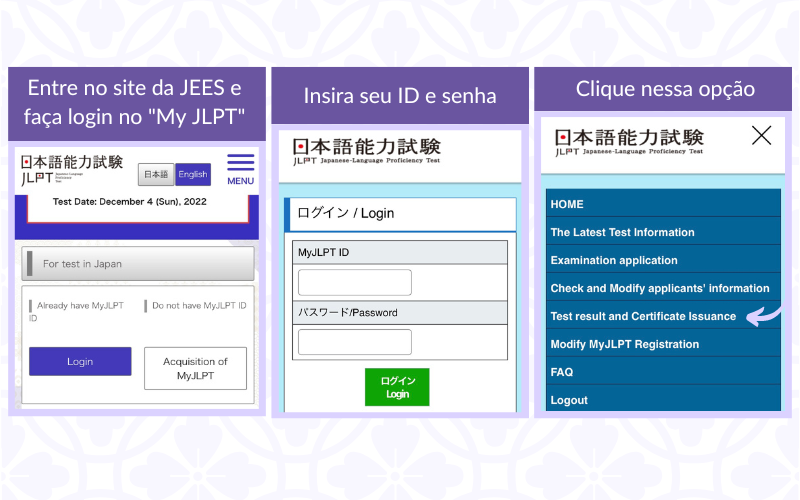Open Modify MyJLPT Registration
The image size is (800, 500).
pos(624,344)
